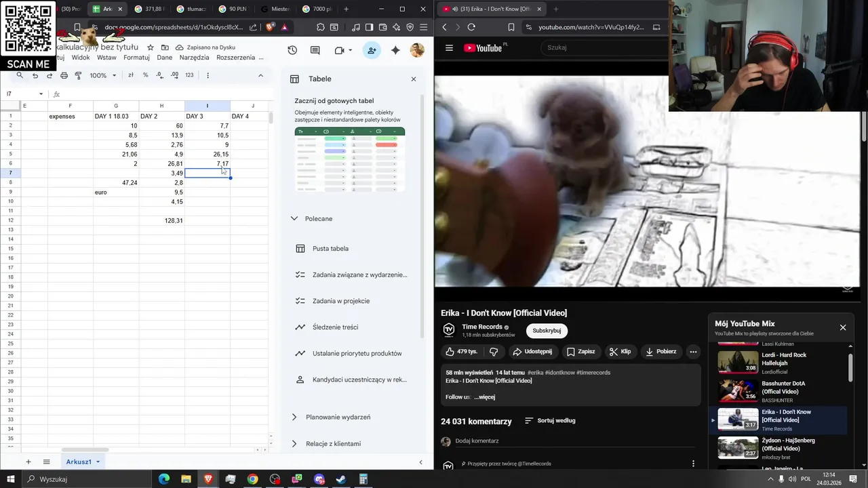
Task: Save video with Zapisz button
Action: point(581,352)
